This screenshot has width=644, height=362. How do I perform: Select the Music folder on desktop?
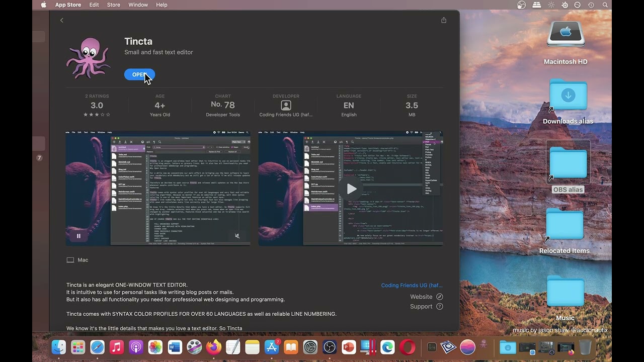point(565,292)
